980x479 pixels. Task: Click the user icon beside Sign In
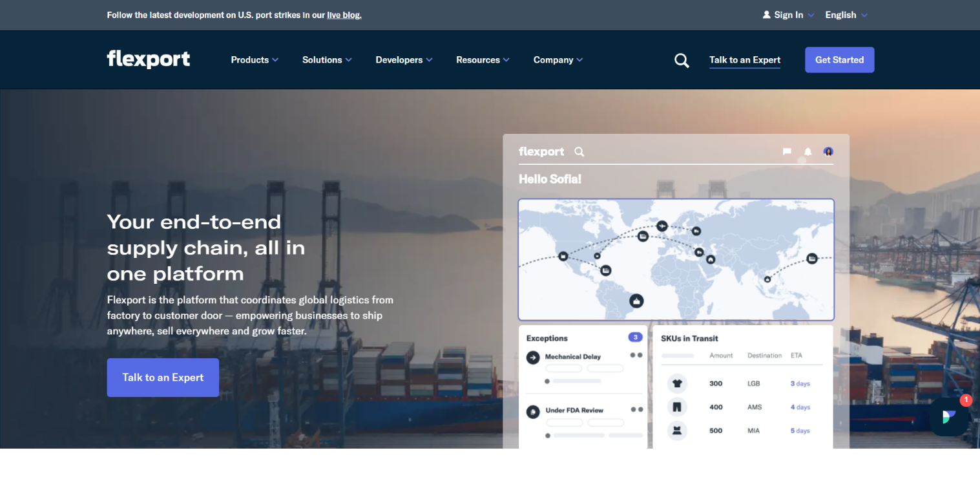pyautogui.click(x=767, y=15)
